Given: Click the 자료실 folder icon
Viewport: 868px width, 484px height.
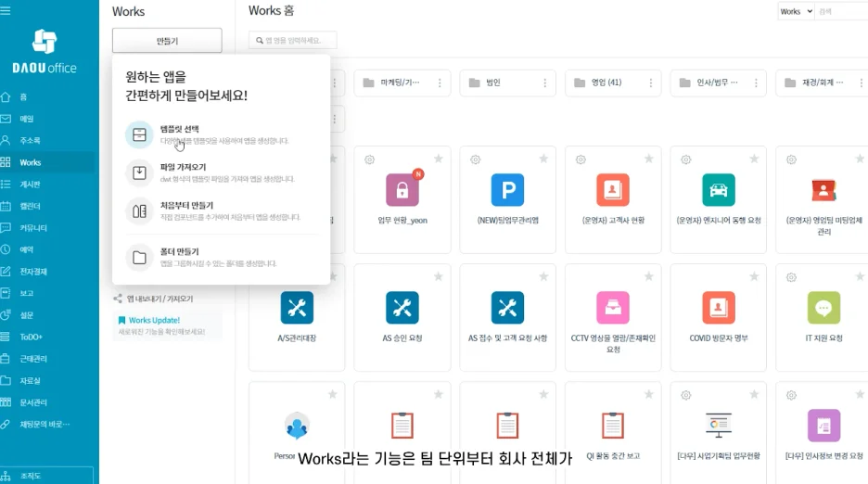Looking at the screenshot, I should pos(6,380).
